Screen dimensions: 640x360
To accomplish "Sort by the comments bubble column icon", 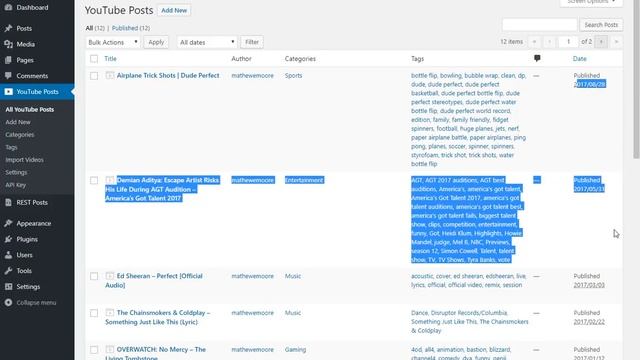I will 537,58.
